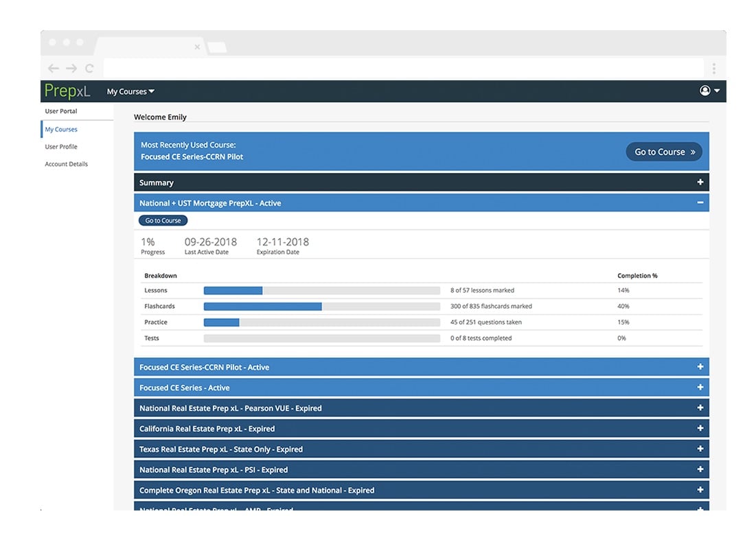The width and height of the screenshot is (756, 540).
Task: Open User Profile in sidebar
Action: point(60,146)
